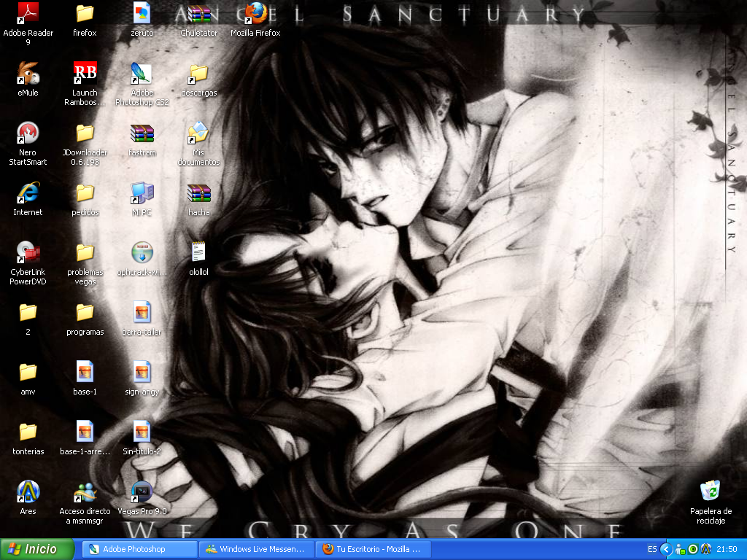747x560 pixels.
Task: Select the Sin-título-2 image file
Action: click(x=142, y=432)
